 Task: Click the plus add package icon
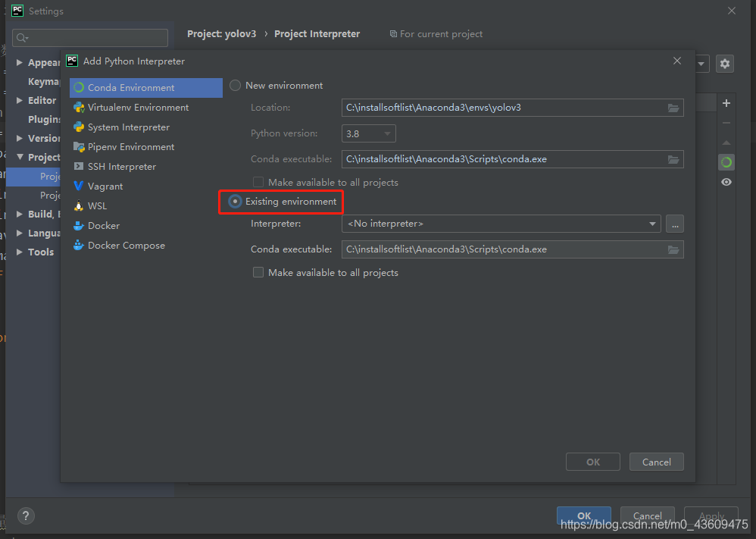pos(726,103)
